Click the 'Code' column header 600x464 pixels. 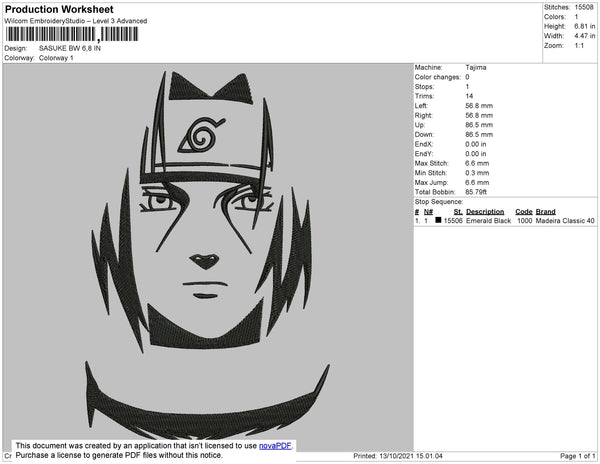coord(523,212)
